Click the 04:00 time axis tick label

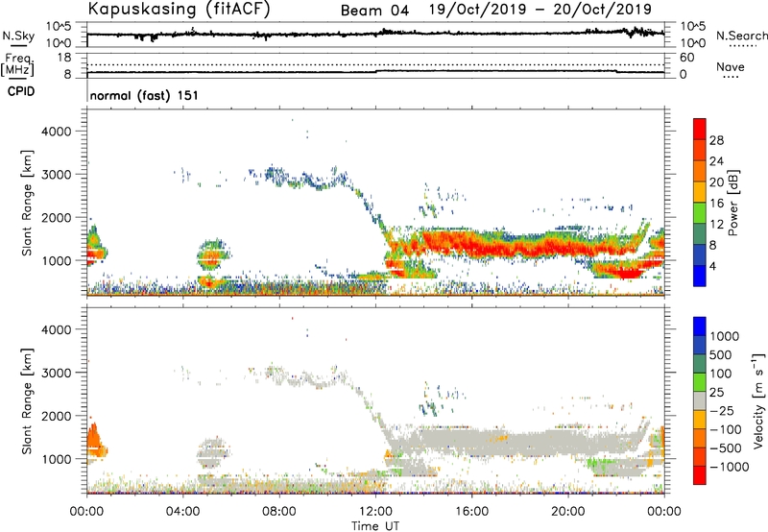(182, 512)
